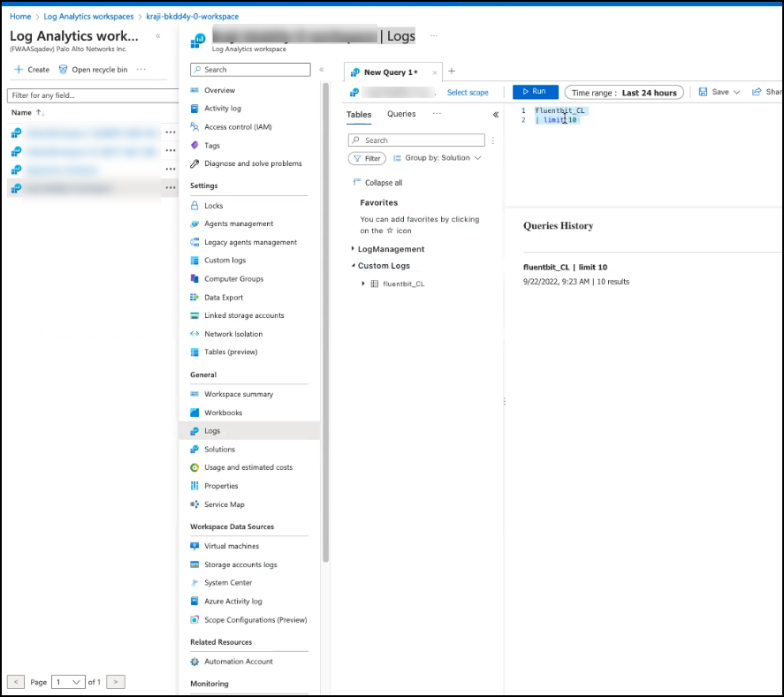The image size is (784, 697).
Task: Open Scope Configurations (Preview)
Action: (x=255, y=619)
